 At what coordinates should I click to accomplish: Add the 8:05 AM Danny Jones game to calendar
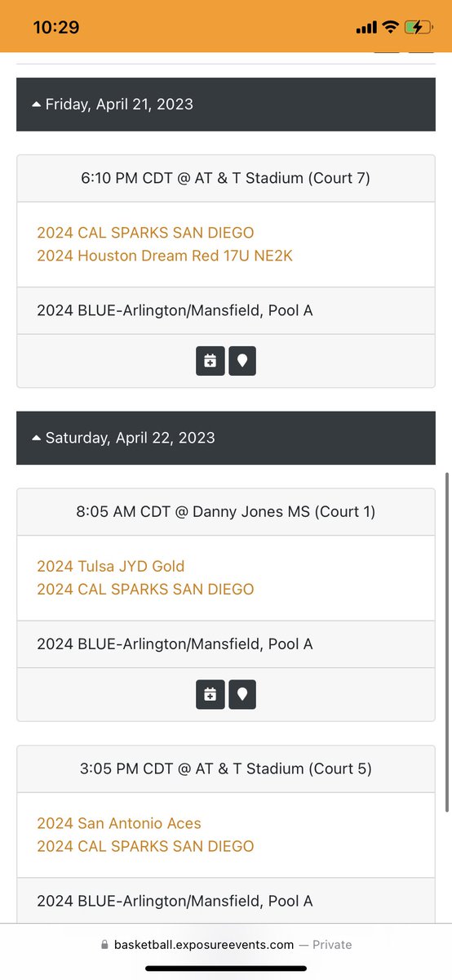pos(210,695)
